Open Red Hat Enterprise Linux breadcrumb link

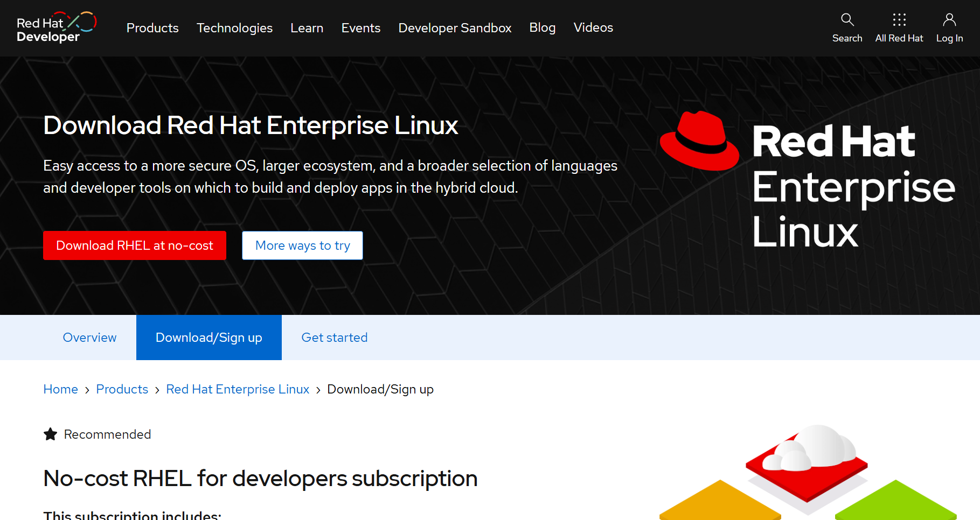point(238,389)
